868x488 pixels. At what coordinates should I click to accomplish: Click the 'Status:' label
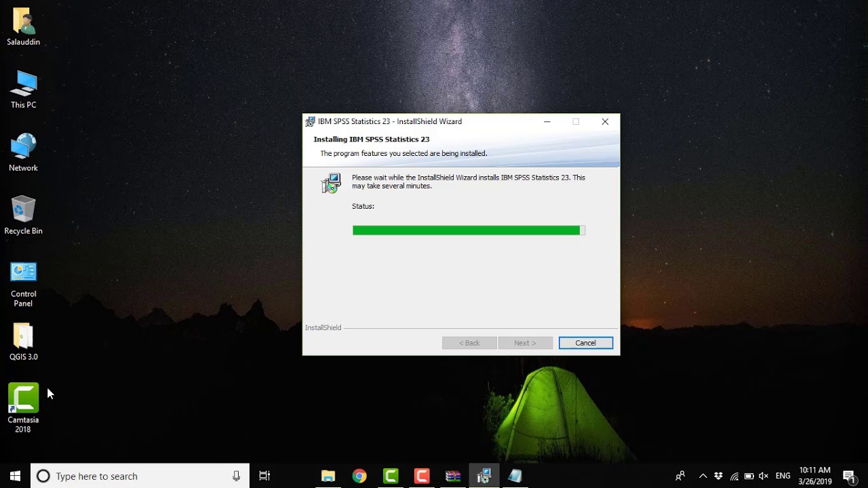tap(363, 206)
